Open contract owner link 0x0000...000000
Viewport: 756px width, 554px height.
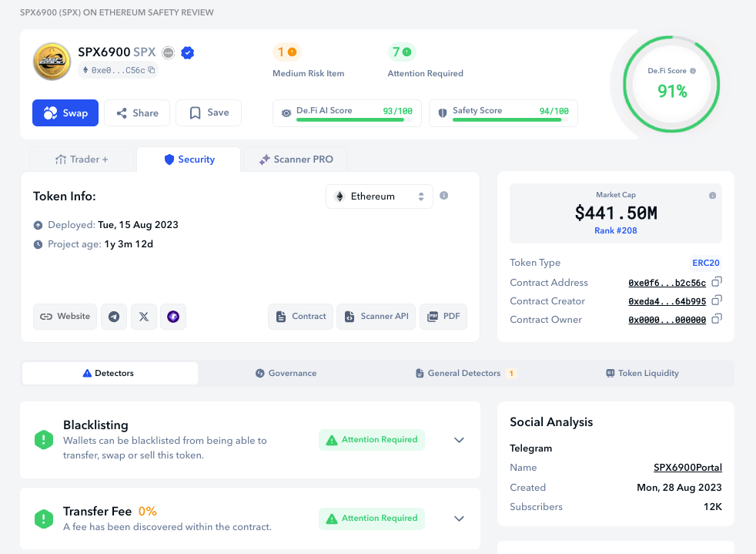pos(667,320)
